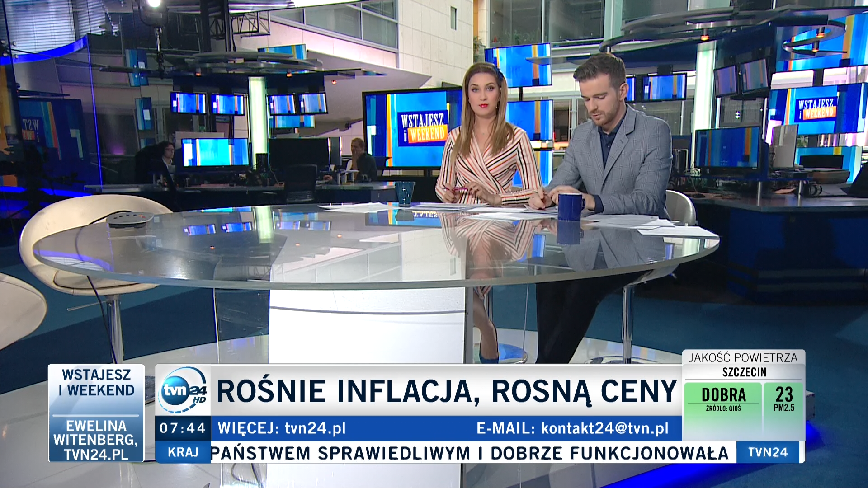Screen dimensions: 868x488
Task: Click the blue mug on the desk
Action: 571,207
